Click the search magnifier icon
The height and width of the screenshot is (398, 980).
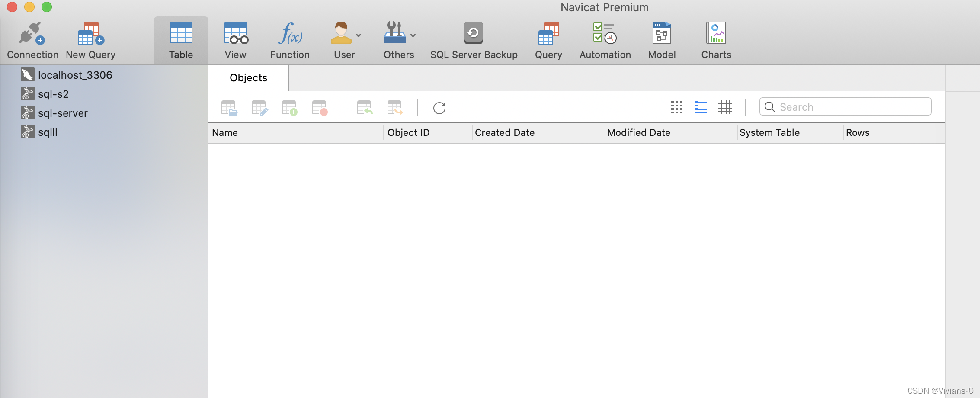tap(770, 107)
